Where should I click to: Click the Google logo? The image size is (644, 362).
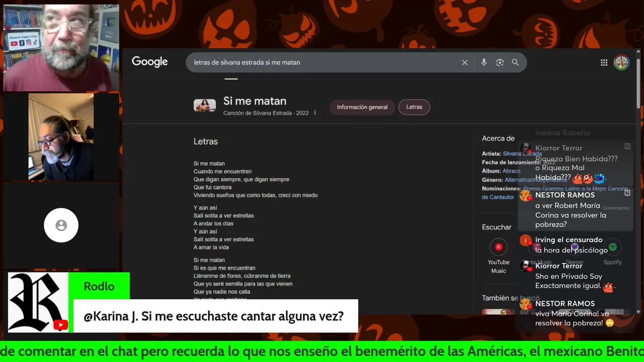(x=149, y=62)
